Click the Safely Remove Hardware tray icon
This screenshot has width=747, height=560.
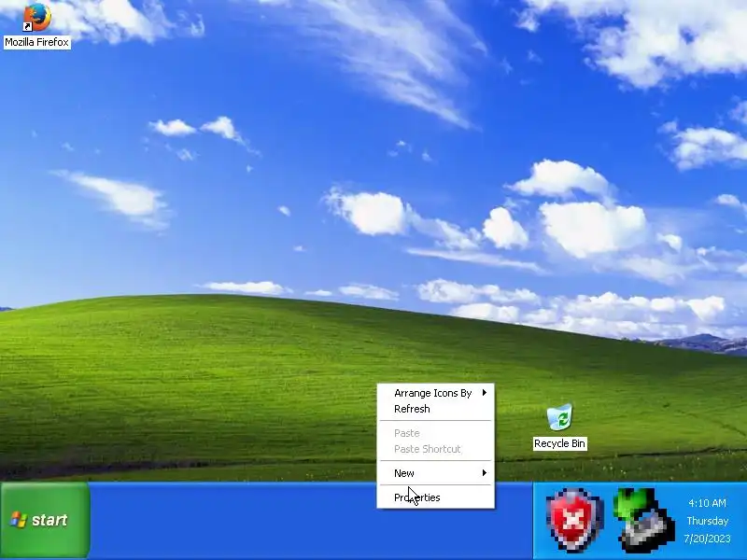pyautogui.click(x=642, y=520)
